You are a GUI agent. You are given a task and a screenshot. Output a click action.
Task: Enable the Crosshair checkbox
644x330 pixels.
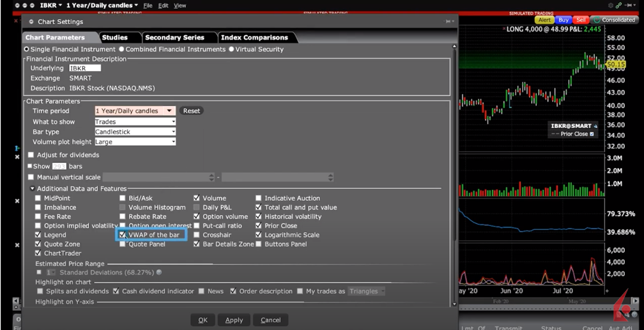tap(197, 235)
